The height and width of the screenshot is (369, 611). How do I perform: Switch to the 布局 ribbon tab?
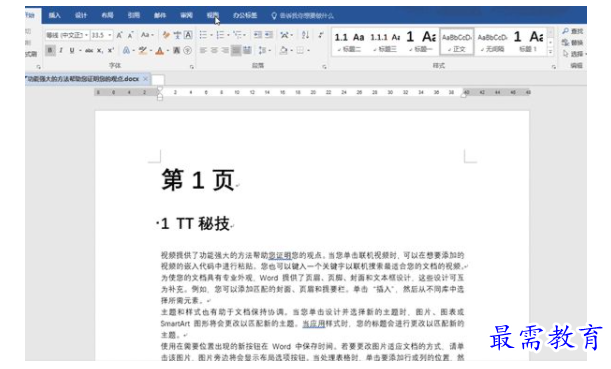(x=107, y=16)
